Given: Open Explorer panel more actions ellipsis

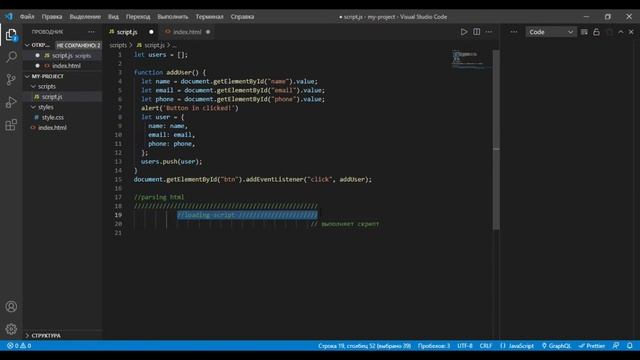Looking at the screenshot, I should [x=91, y=32].
